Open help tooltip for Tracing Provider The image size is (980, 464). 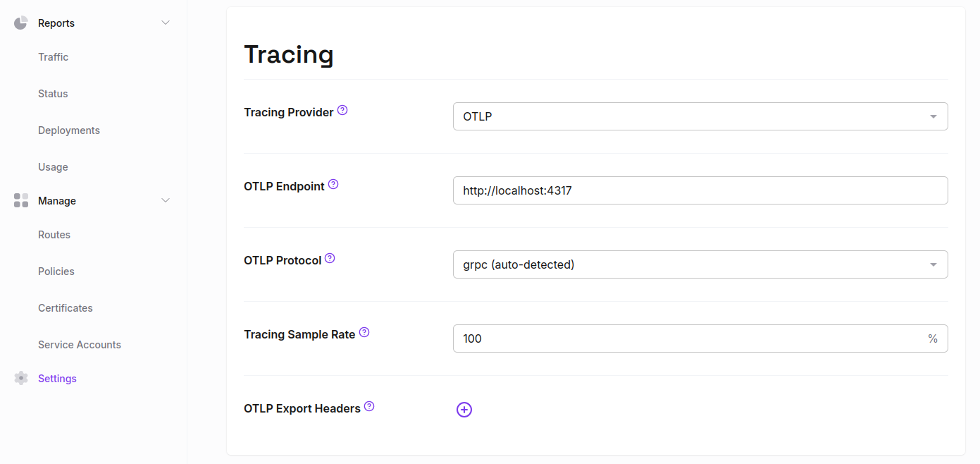click(x=342, y=109)
